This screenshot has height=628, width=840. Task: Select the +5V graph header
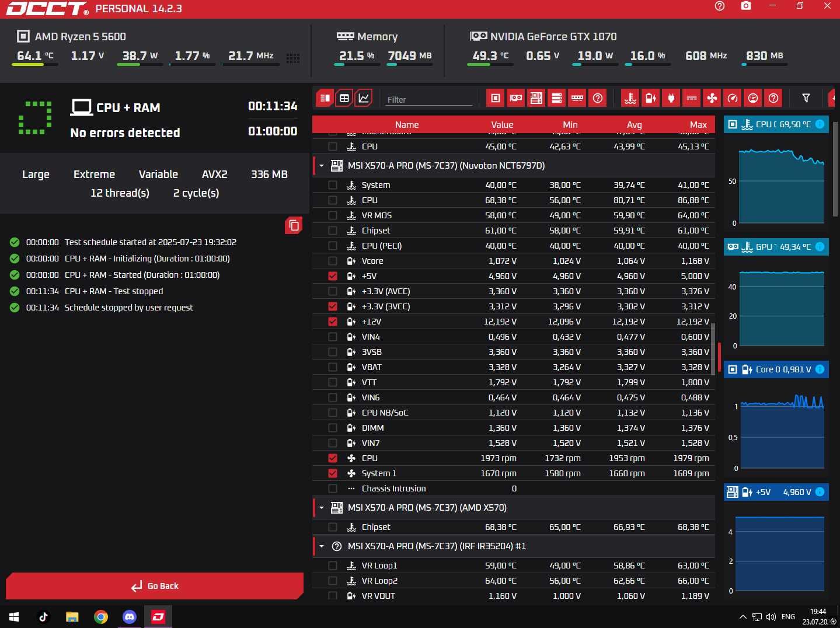click(776, 492)
